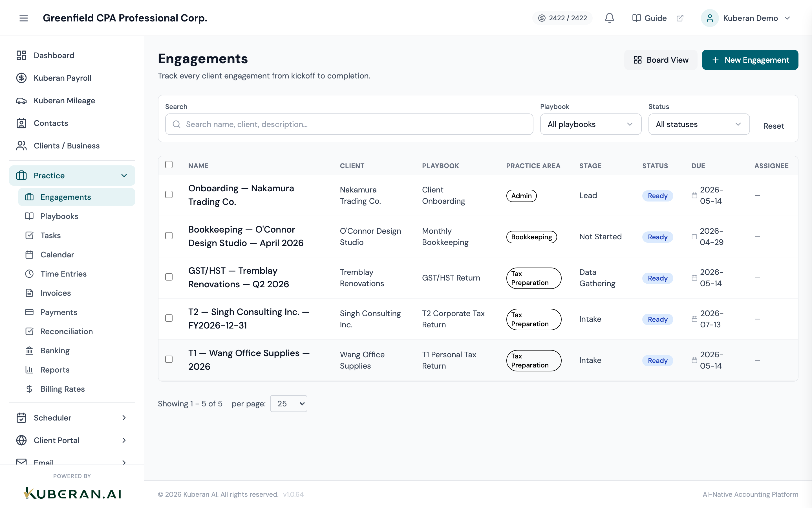Check the T1 — Wang Office Supplies row

(169, 360)
